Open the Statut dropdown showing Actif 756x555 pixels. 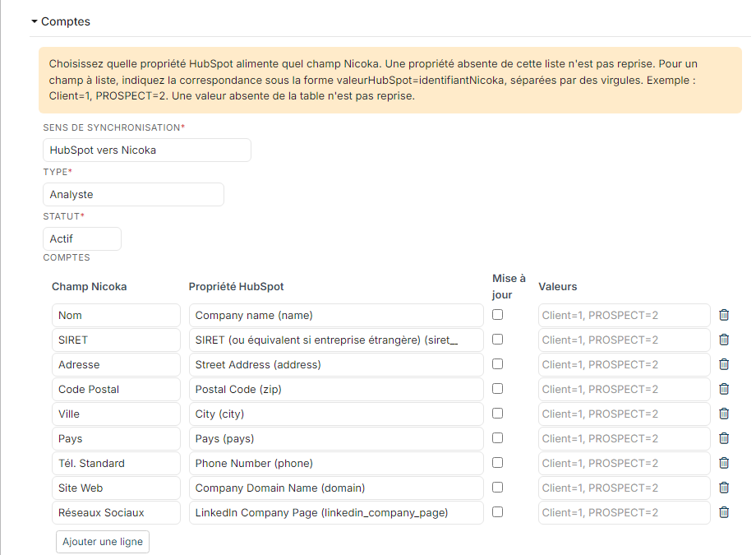click(x=82, y=239)
